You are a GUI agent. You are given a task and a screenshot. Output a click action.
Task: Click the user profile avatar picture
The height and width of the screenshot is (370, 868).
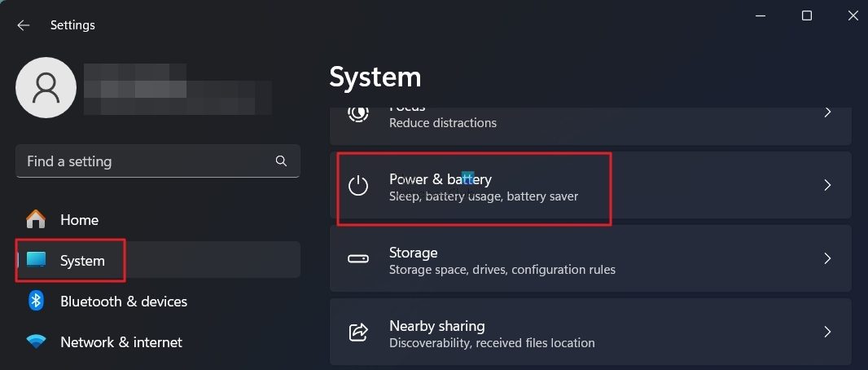pyautogui.click(x=46, y=87)
